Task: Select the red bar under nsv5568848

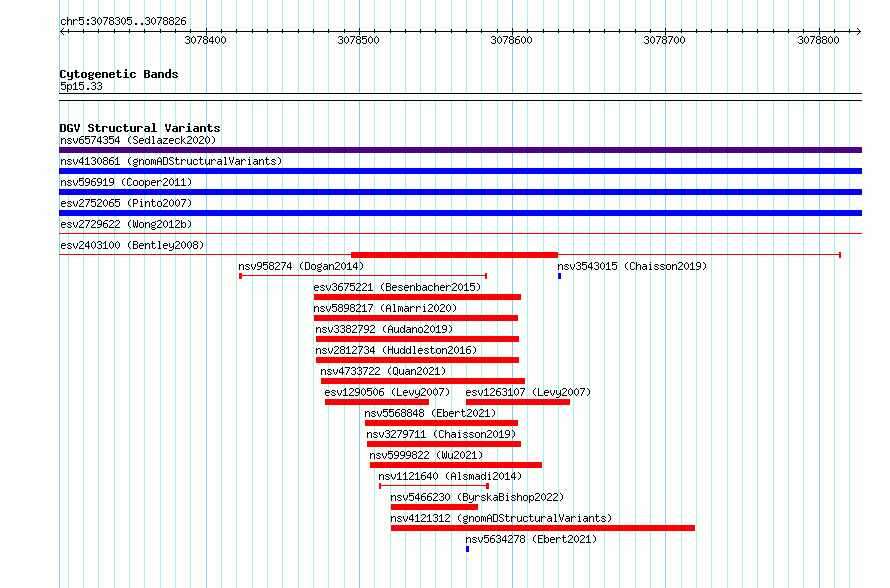Action: tap(441, 423)
